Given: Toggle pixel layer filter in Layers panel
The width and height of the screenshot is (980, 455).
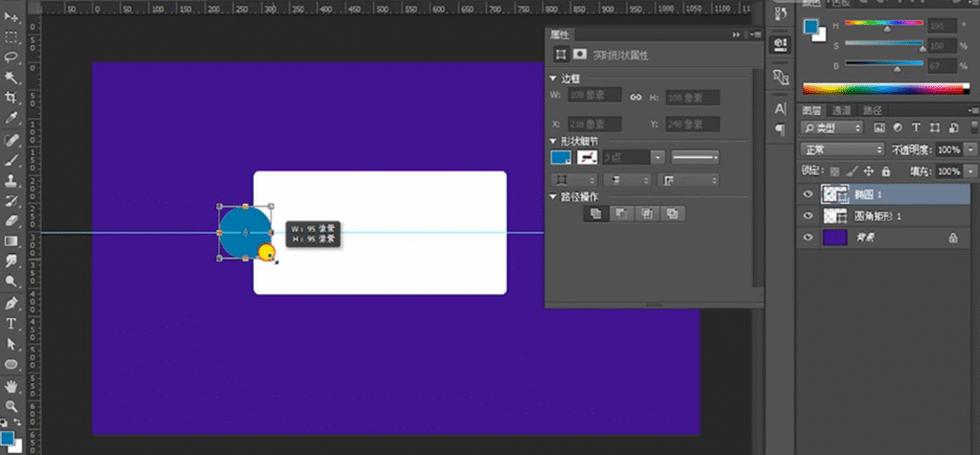Looking at the screenshot, I should tap(880, 127).
